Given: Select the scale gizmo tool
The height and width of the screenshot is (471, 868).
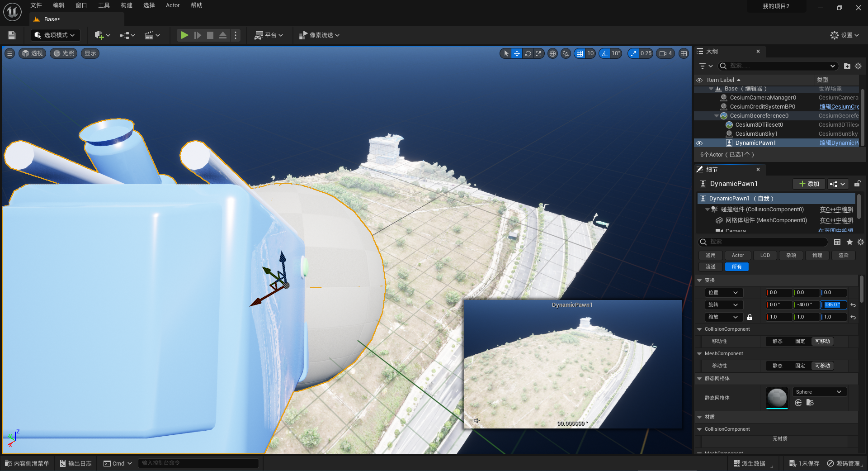Looking at the screenshot, I should coord(538,53).
